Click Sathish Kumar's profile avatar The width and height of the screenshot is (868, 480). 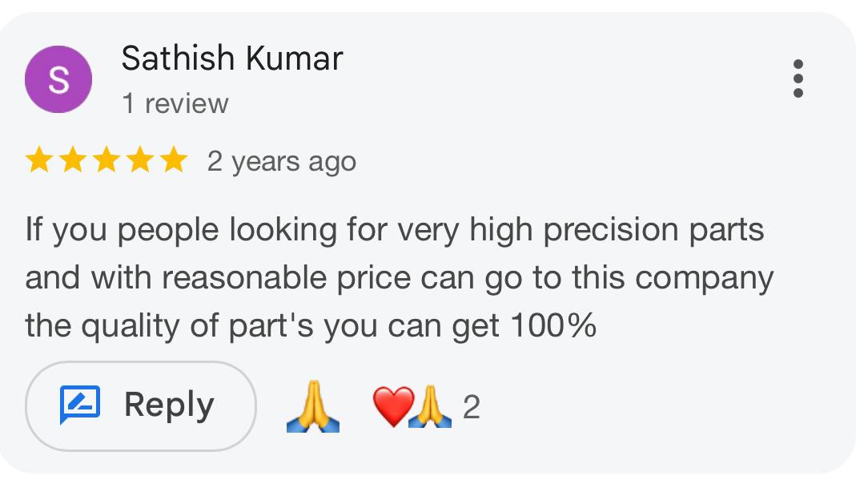(x=58, y=79)
